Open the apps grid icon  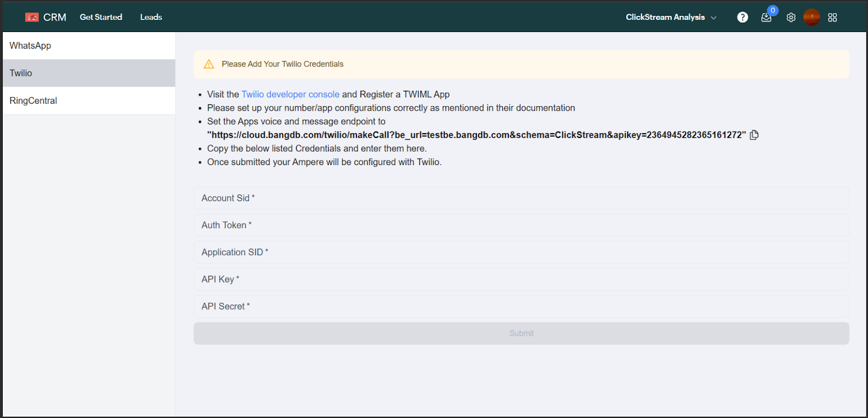(x=833, y=17)
